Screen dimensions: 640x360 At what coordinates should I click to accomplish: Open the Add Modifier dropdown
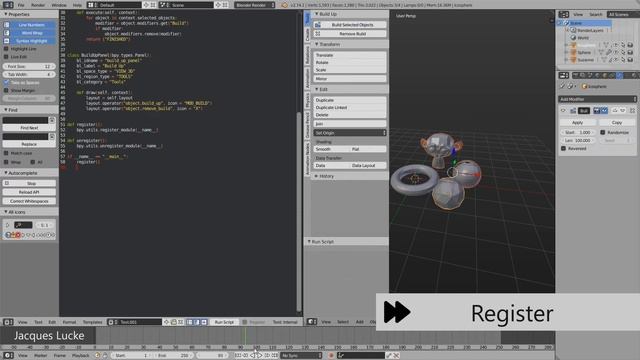pyautogui.click(x=597, y=99)
